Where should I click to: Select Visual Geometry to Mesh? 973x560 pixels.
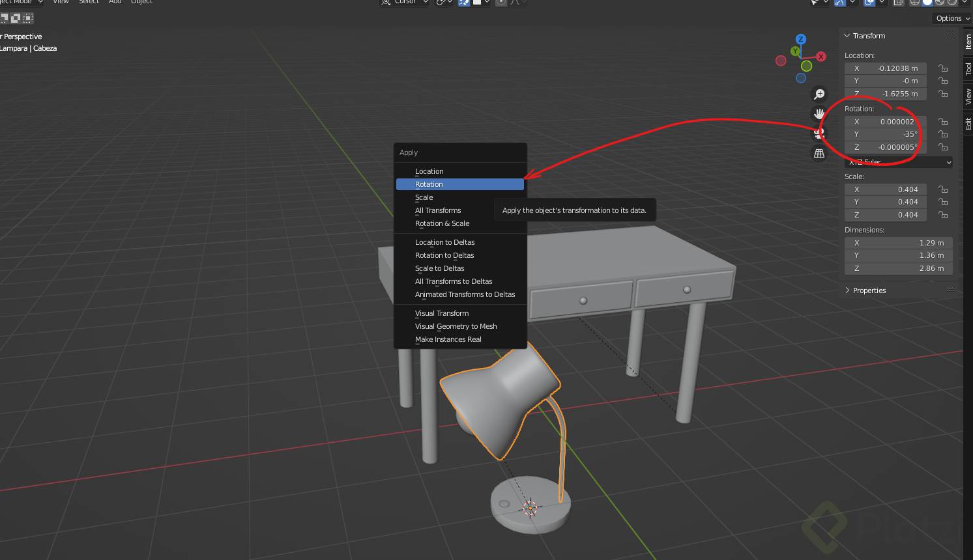click(x=460, y=326)
